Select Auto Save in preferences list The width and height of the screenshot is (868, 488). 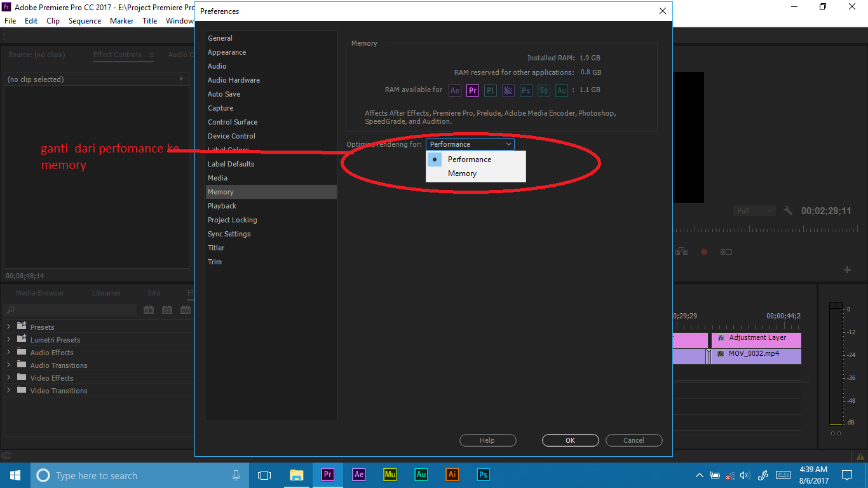271,94
